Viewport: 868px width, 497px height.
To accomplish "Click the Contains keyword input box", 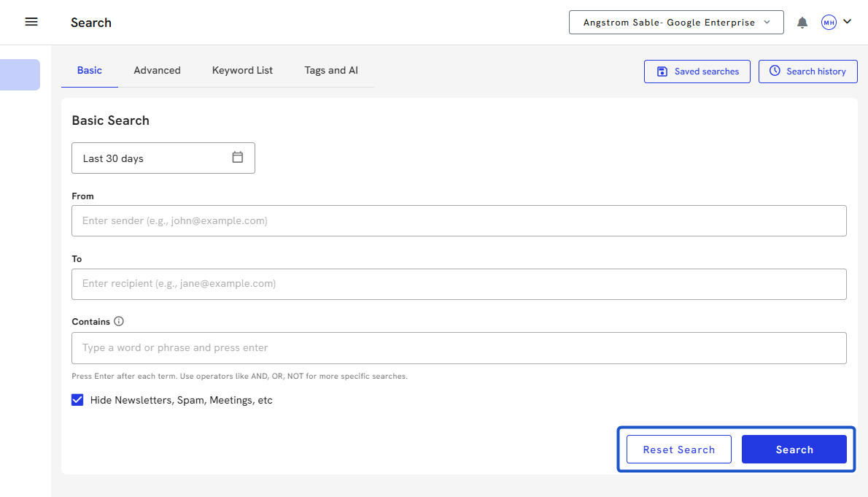I will pos(458,348).
